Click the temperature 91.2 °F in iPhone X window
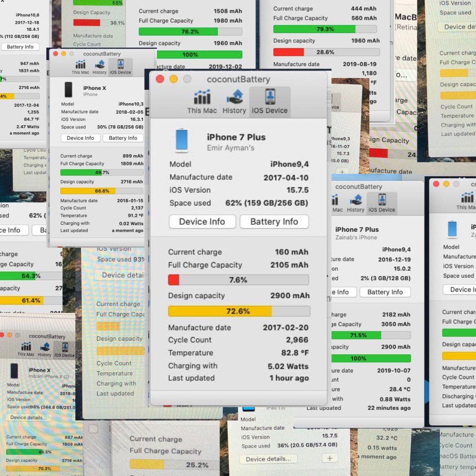 [x=135, y=216]
